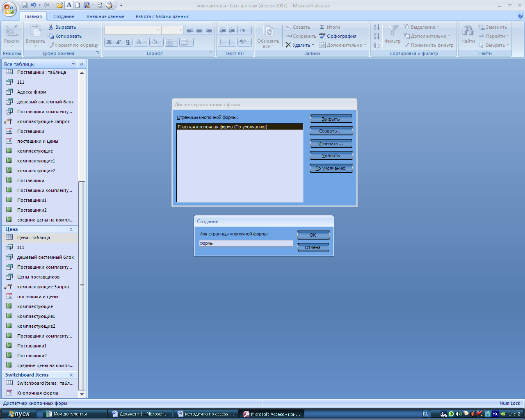This screenshot has width=525, height=420.
Task: Increase indent in Текст RTF group
Action: pyautogui.click(x=232, y=30)
